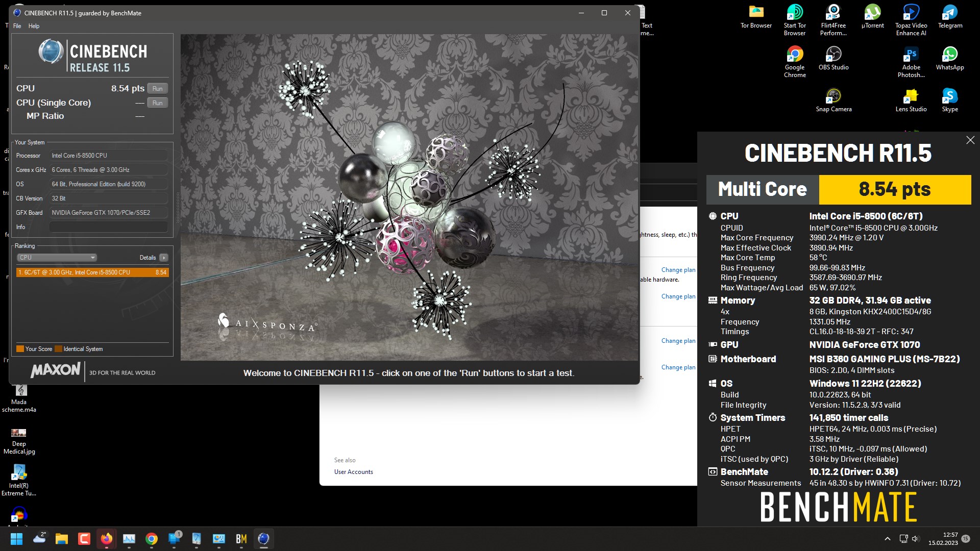Open the Mada scheme.m4a desktop file

[19, 399]
